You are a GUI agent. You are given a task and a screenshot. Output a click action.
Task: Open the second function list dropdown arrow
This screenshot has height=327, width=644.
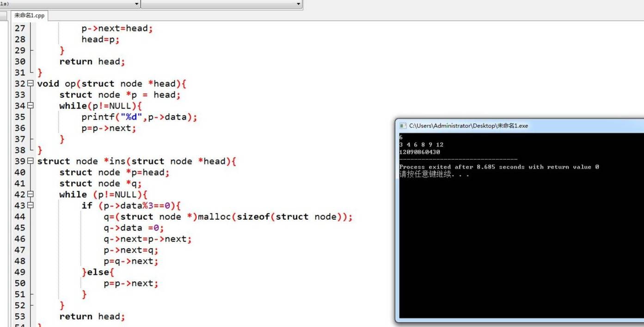(x=298, y=4)
